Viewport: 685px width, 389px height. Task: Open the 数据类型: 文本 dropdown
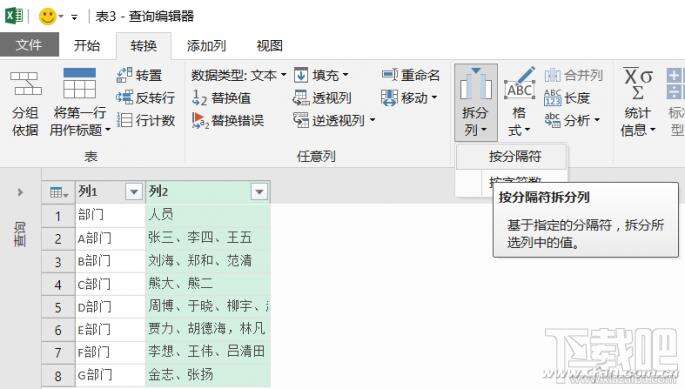239,75
